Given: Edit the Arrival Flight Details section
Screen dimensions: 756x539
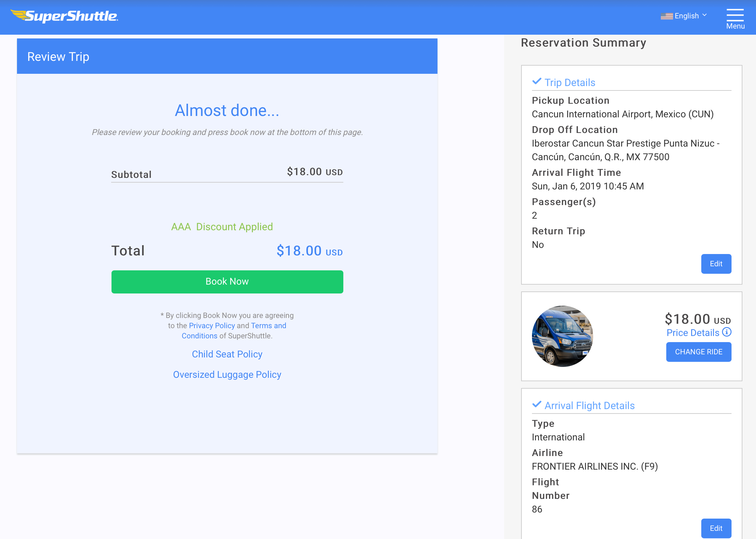Looking at the screenshot, I should tap(716, 528).
